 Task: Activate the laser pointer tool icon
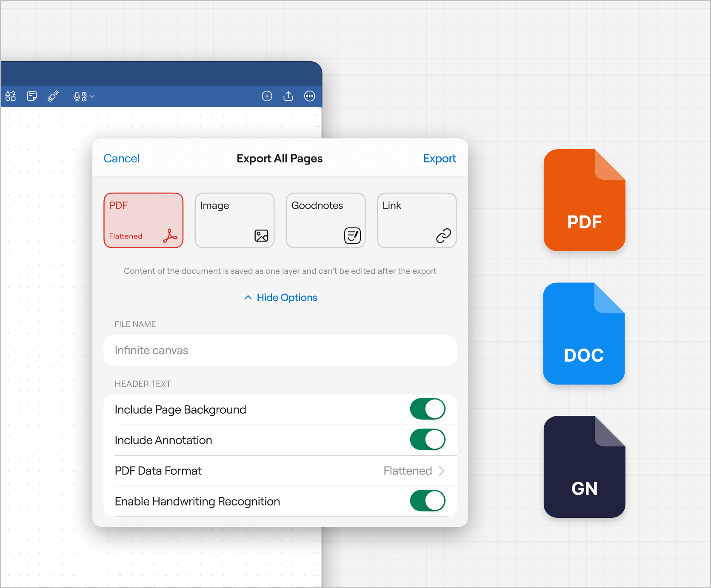[53, 96]
